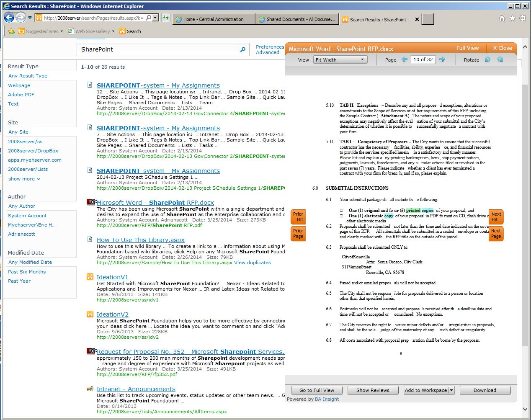Click the Prior Page button

(x=298, y=234)
